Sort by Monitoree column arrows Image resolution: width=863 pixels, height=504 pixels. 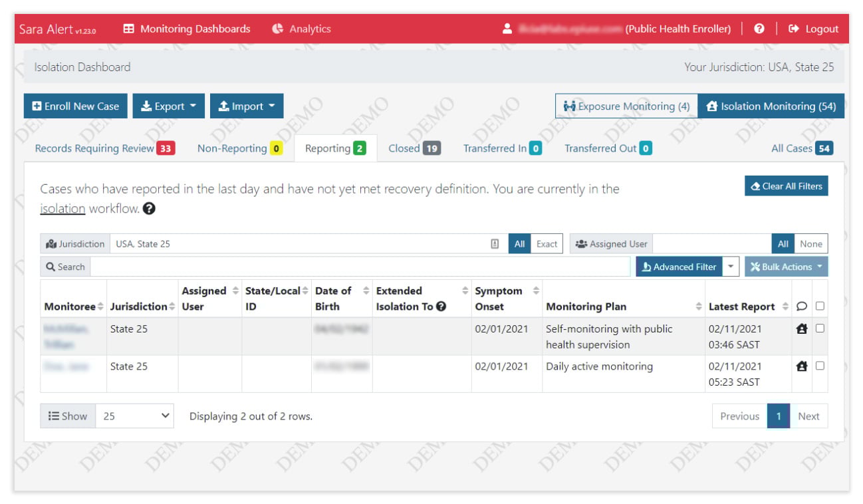click(x=100, y=307)
